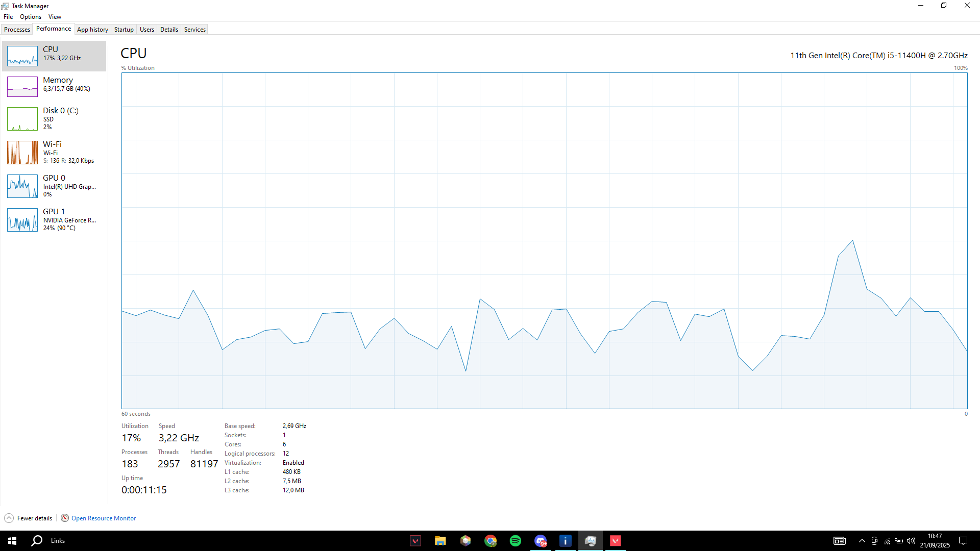Open the Services tab
Viewport: 980px width, 551px height.
194,30
